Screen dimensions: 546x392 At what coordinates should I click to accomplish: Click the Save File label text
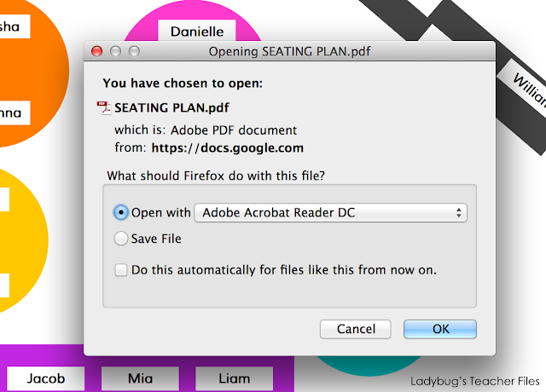156,239
